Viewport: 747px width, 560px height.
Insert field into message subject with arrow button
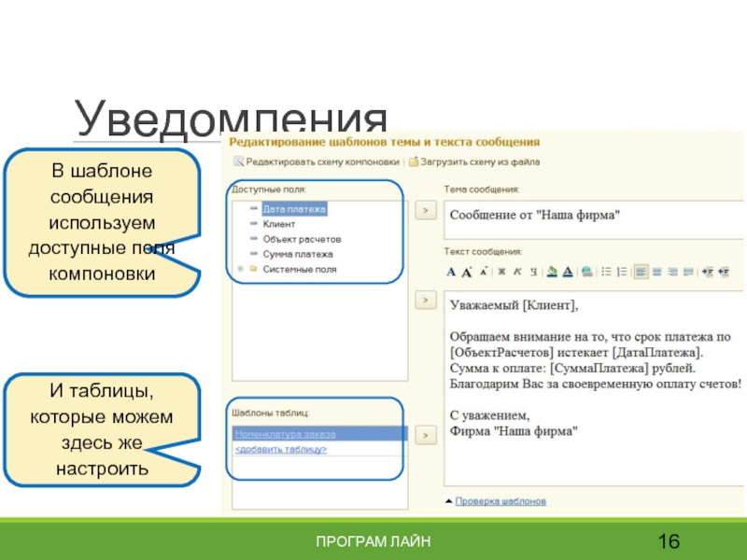pyautogui.click(x=426, y=210)
